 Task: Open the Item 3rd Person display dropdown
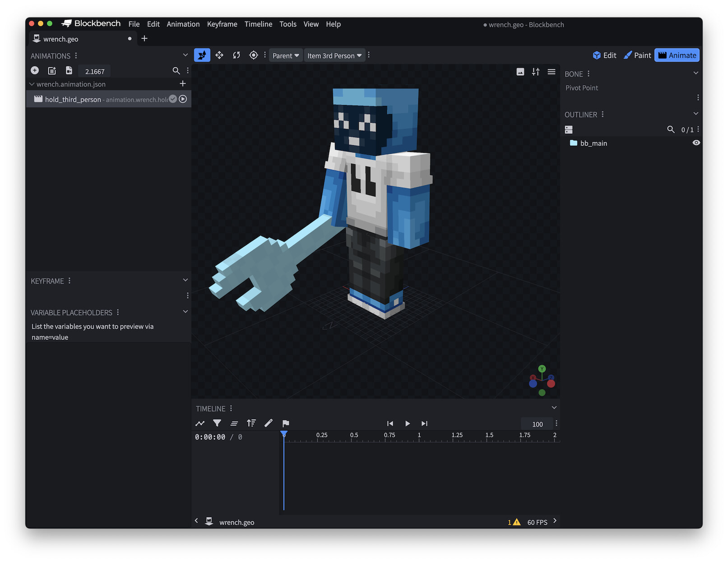pos(334,55)
